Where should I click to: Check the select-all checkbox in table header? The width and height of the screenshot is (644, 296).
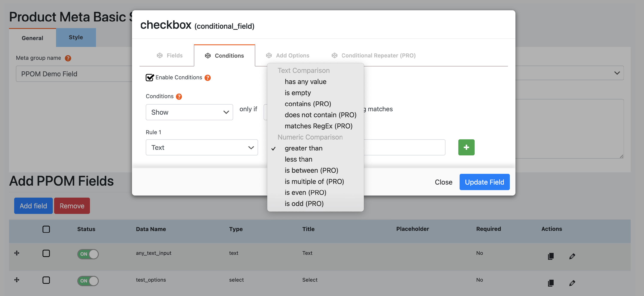tap(46, 229)
